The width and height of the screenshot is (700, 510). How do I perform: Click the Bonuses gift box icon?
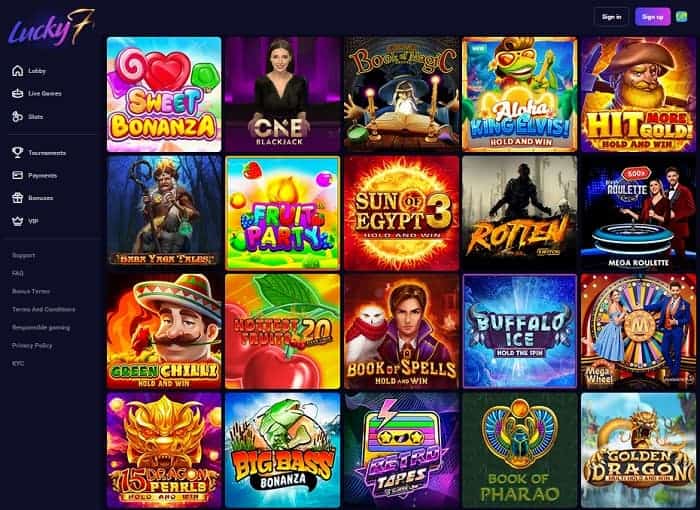click(x=17, y=198)
